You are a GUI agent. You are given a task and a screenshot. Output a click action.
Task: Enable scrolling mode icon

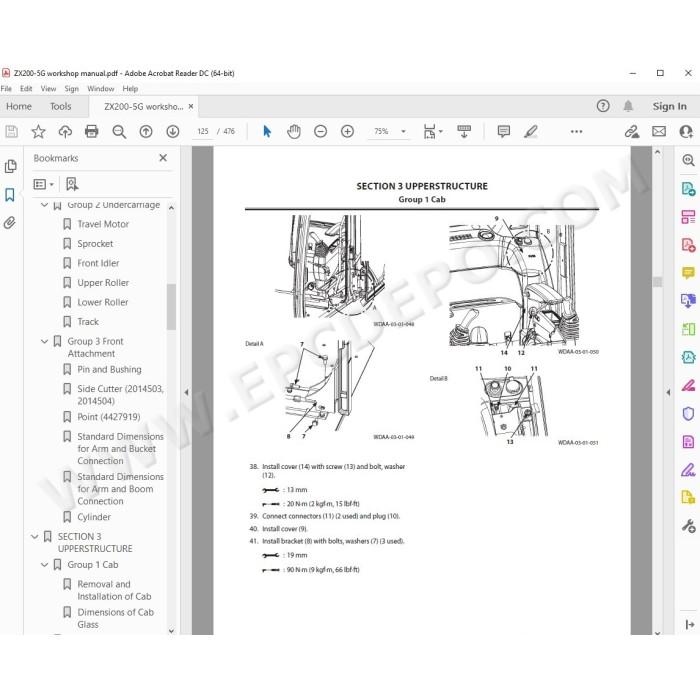click(x=464, y=131)
